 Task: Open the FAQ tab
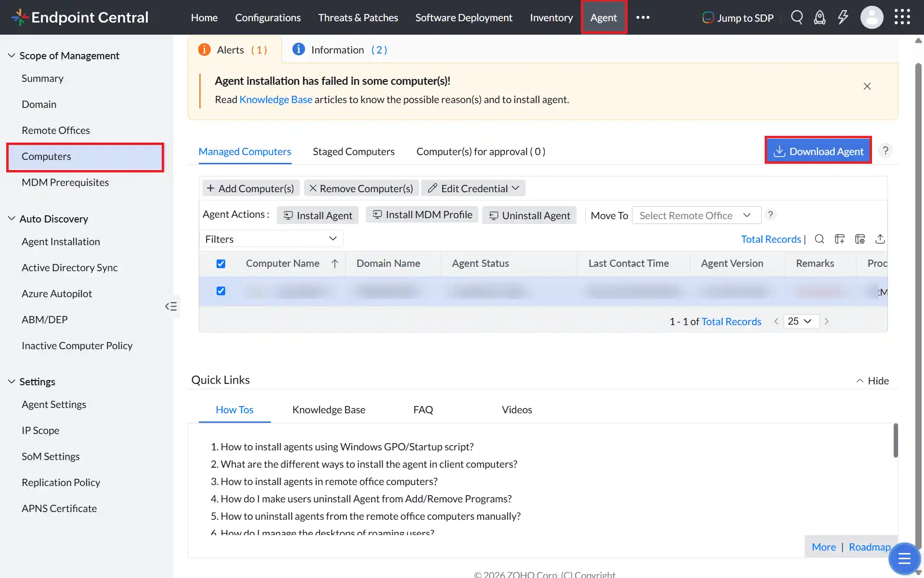[x=423, y=410]
